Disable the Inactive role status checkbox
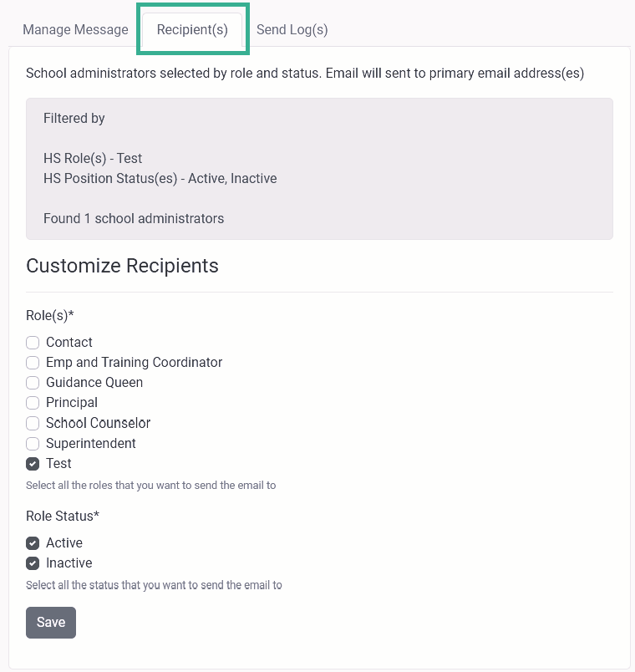This screenshot has width=635, height=672. coord(33,563)
